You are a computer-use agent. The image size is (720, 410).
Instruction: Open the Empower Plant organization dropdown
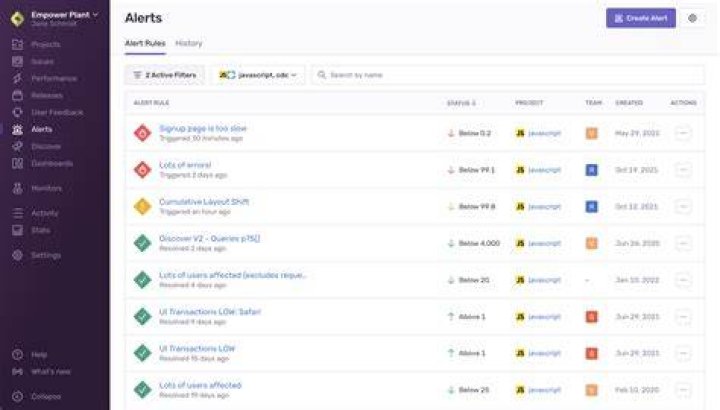[64, 15]
